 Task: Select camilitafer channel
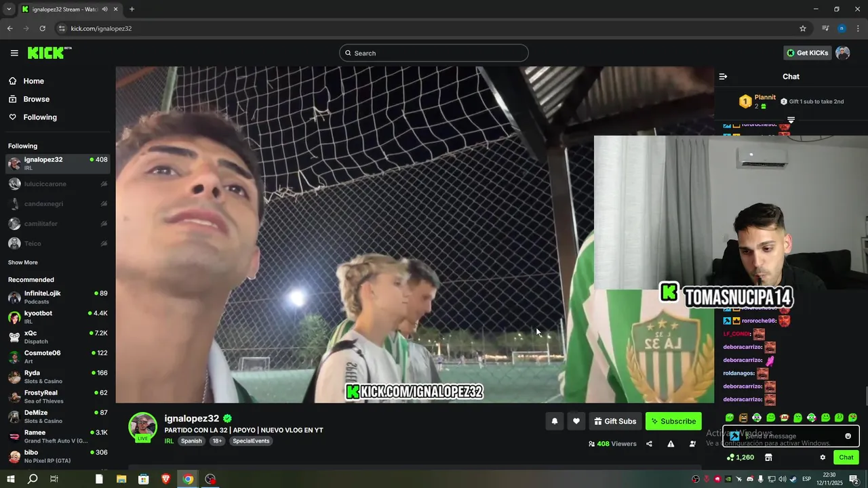pos(58,224)
